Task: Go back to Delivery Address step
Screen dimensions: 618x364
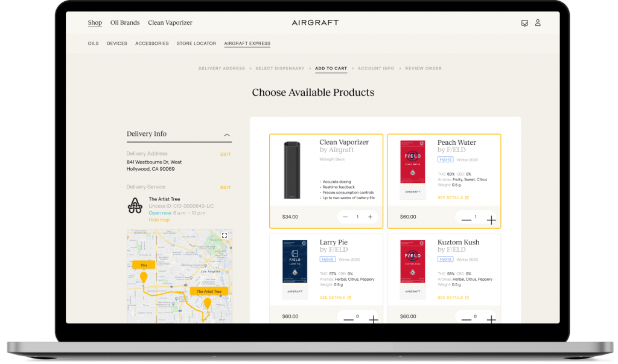Action: [221, 68]
